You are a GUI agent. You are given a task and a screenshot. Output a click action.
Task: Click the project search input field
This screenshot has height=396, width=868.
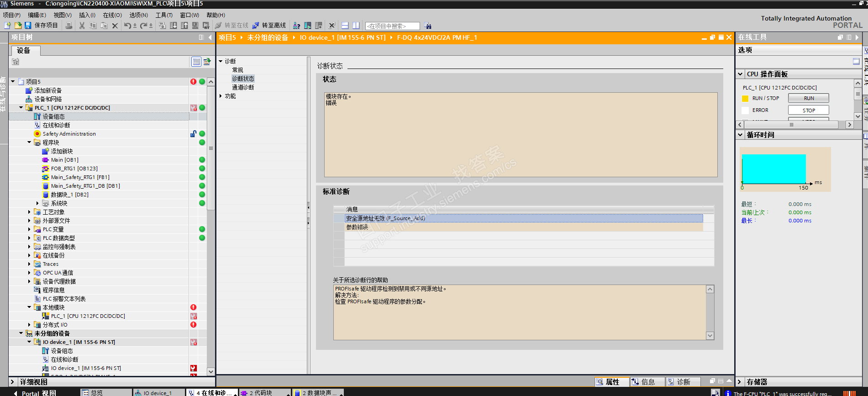tap(392, 26)
